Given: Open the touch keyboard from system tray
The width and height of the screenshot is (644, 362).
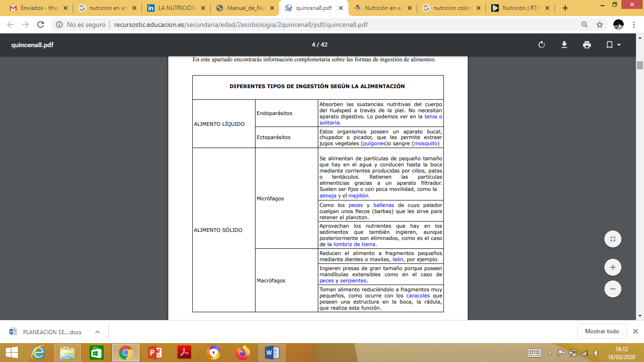Looking at the screenshot, I should click(x=534, y=353).
